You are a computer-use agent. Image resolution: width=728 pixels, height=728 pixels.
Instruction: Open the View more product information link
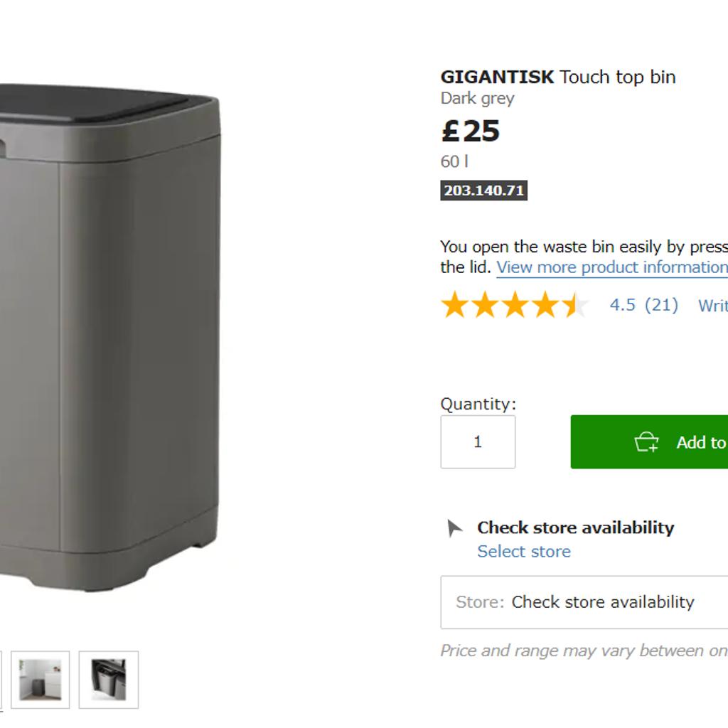612,267
